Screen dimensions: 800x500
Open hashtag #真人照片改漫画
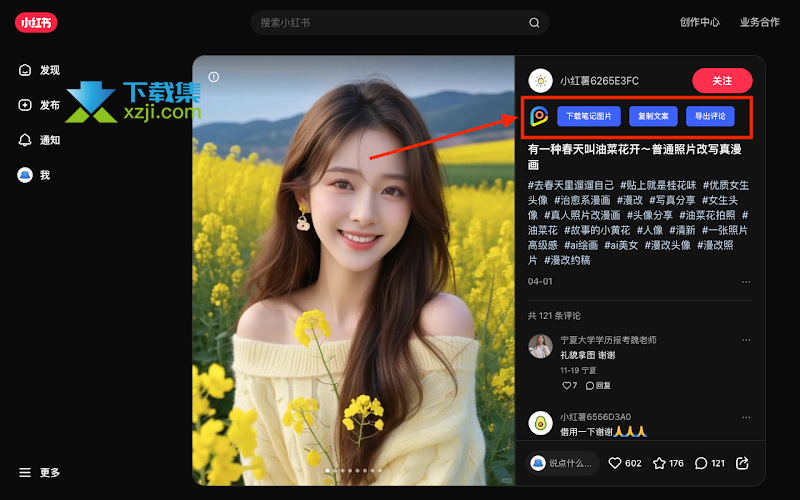click(582, 215)
